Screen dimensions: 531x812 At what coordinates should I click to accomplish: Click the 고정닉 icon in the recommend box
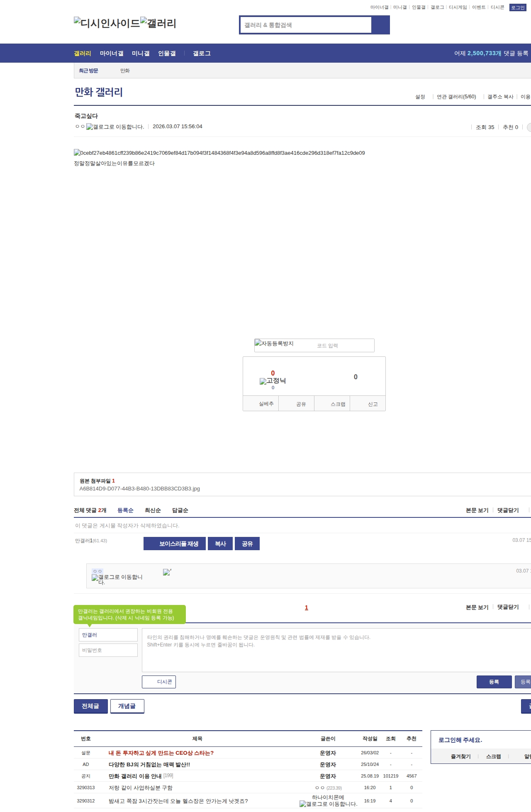pos(273,381)
